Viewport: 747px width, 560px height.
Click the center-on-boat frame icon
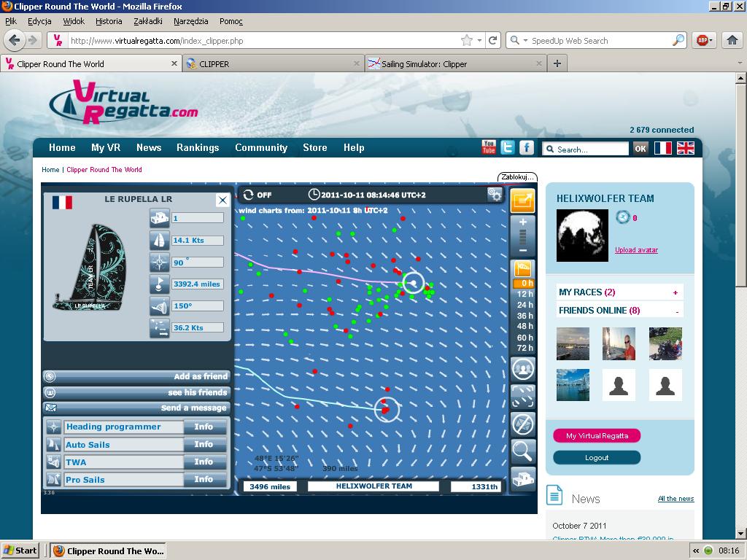[x=522, y=396]
